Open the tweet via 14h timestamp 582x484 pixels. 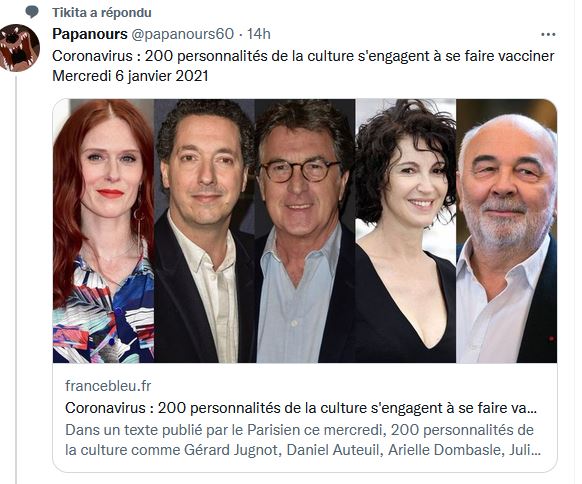[x=259, y=34]
